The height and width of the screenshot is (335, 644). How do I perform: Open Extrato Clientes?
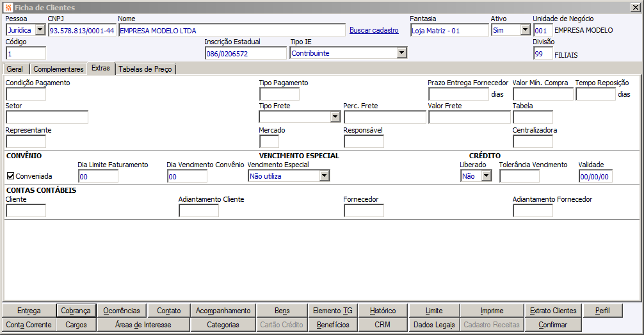[553, 311]
